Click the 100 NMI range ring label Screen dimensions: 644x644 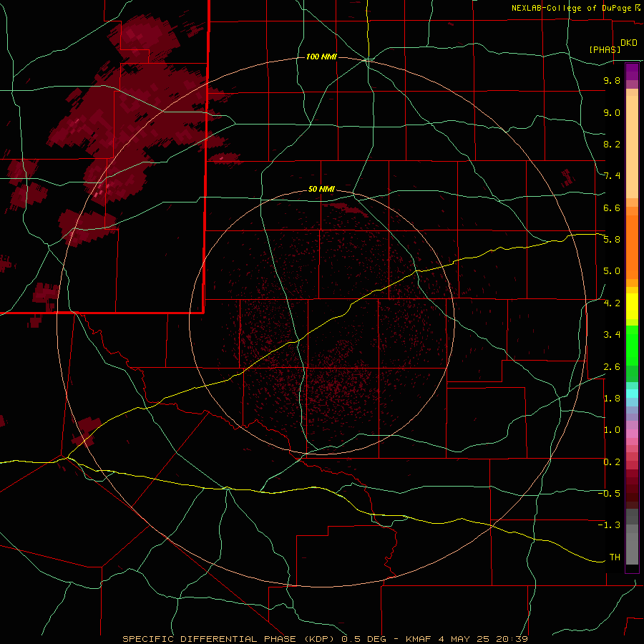coord(321,57)
